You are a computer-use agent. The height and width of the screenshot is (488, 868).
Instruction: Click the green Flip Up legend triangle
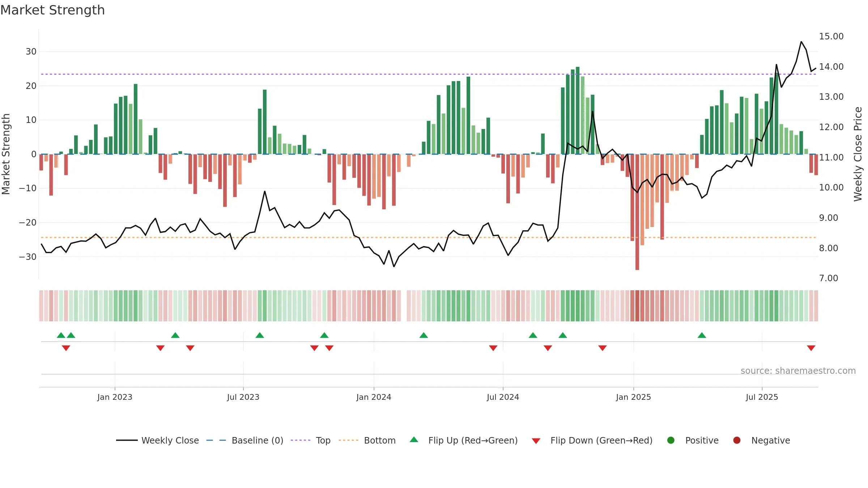[x=414, y=440]
